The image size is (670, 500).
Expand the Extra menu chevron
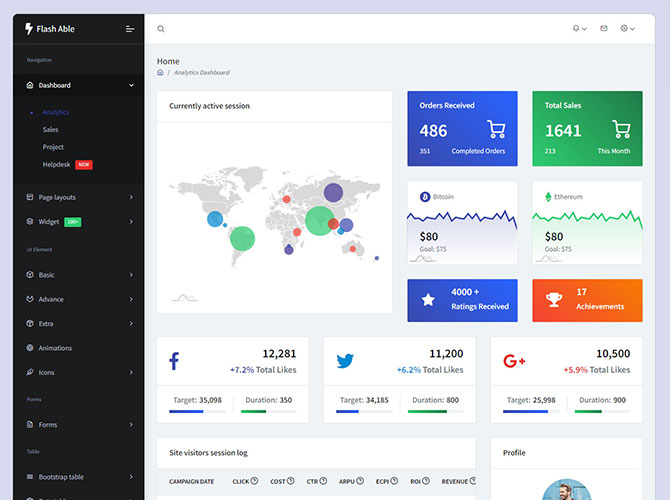tap(131, 324)
